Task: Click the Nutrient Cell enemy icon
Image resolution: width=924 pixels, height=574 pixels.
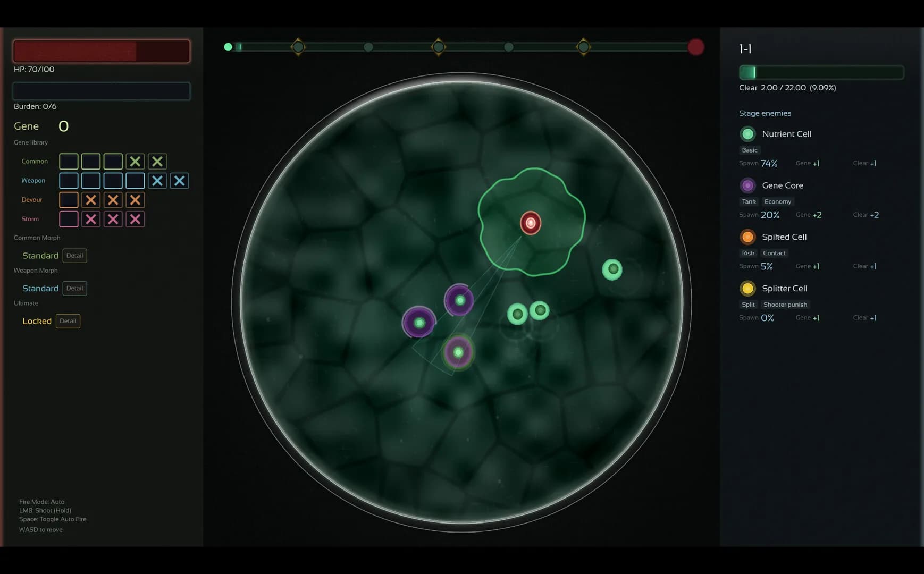Action: 747,134
